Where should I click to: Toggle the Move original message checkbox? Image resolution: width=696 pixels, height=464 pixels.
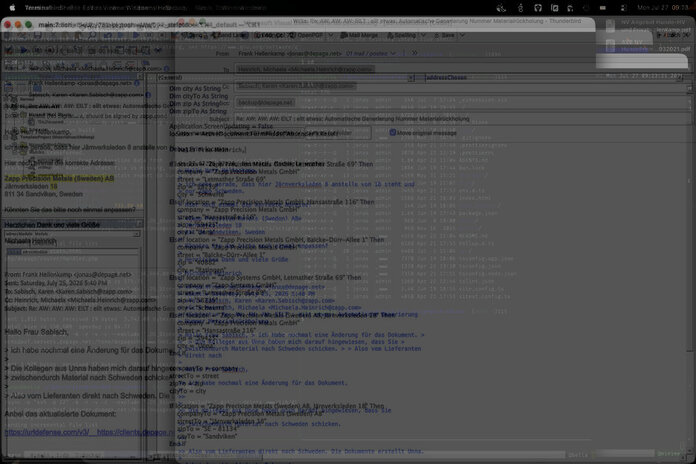[x=392, y=132]
